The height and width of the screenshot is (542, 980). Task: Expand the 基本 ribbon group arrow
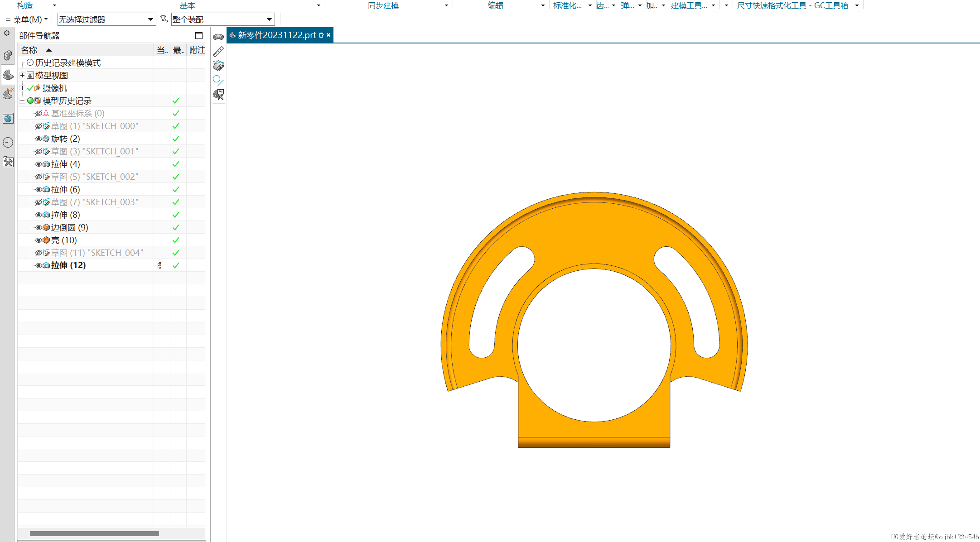coord(319,5)
